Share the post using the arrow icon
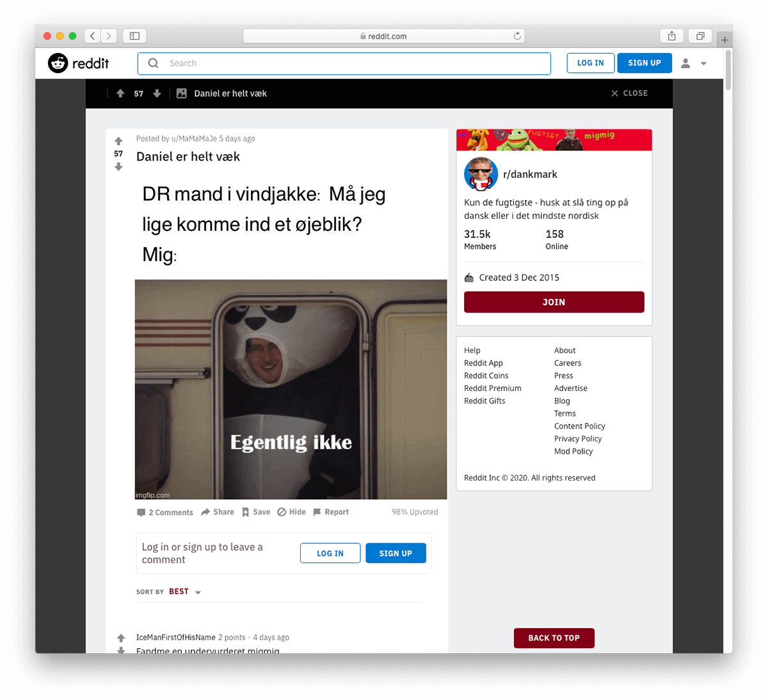Image resolution: width=768 pixels, height=700 pixels. point(218,512)
